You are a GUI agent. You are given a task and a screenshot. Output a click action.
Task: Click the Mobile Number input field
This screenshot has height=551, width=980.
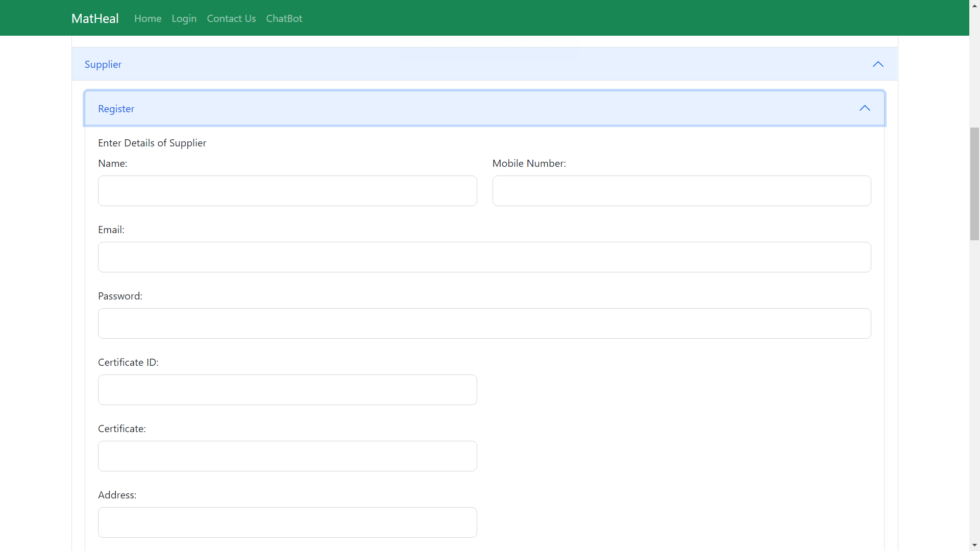[681, 191]
